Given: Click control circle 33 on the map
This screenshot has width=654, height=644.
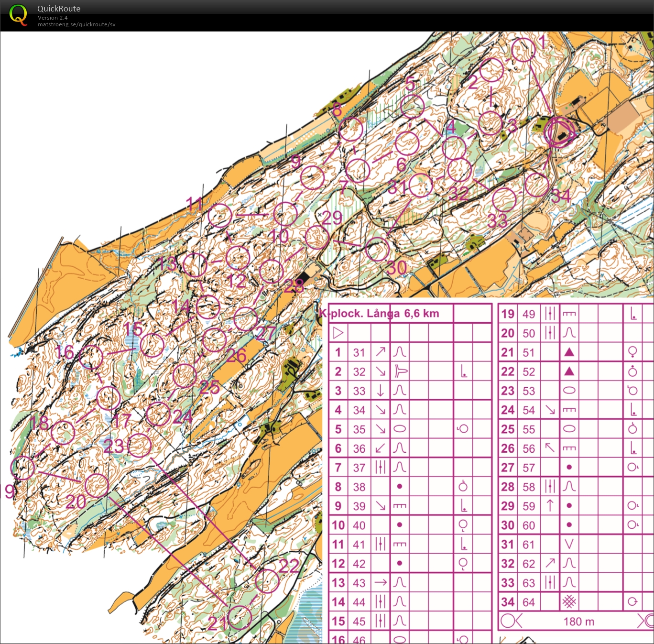Looking at the screenshot, I should [x=504, y=200].
